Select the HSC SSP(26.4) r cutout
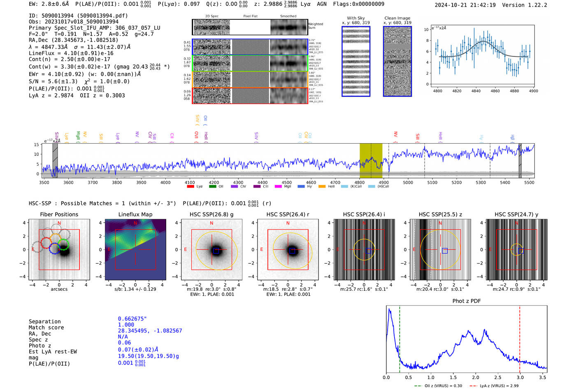The image size is (576, 392). pos(288,249)
